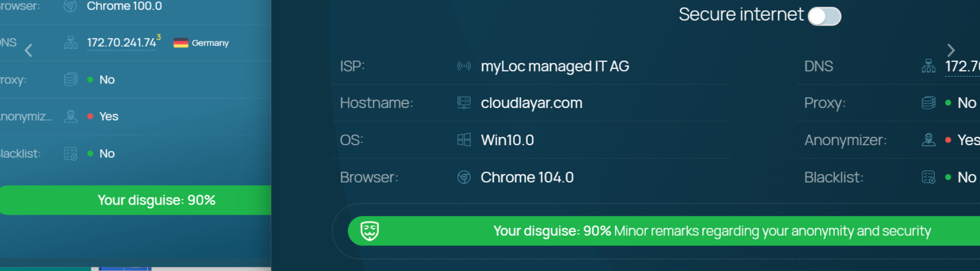Click the DNS network icon in right panel
Viewport: 980px width, 271px height.
pos(928,66)
